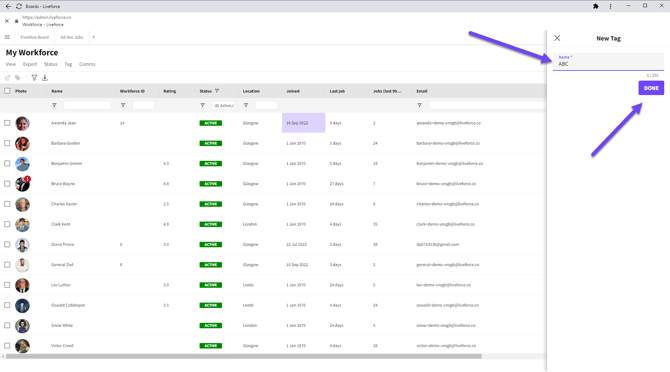Open the Status menu
670x372 pixels.
point(50,64)
